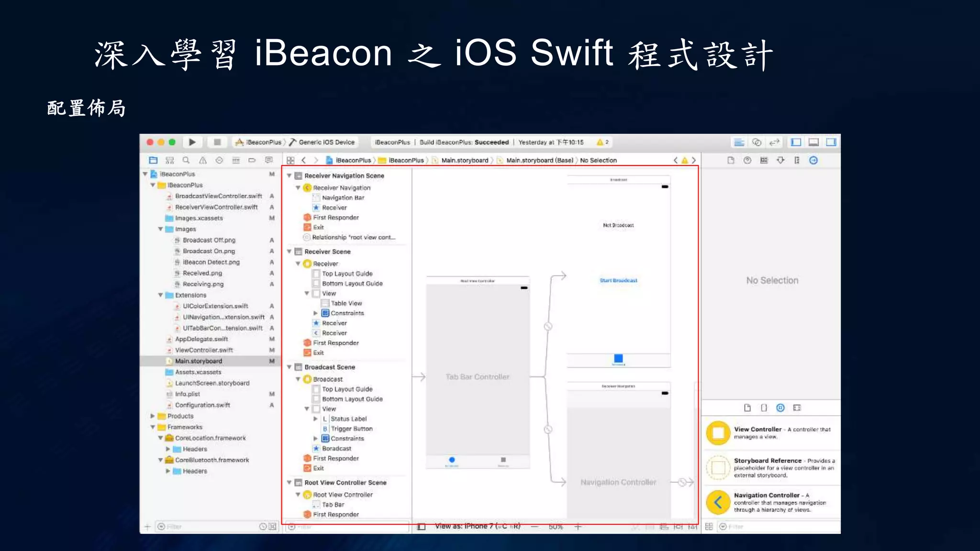Viewport: 980px width, 551px height.
Task: Open the Identity inspector tab
Action: point(764,160)
